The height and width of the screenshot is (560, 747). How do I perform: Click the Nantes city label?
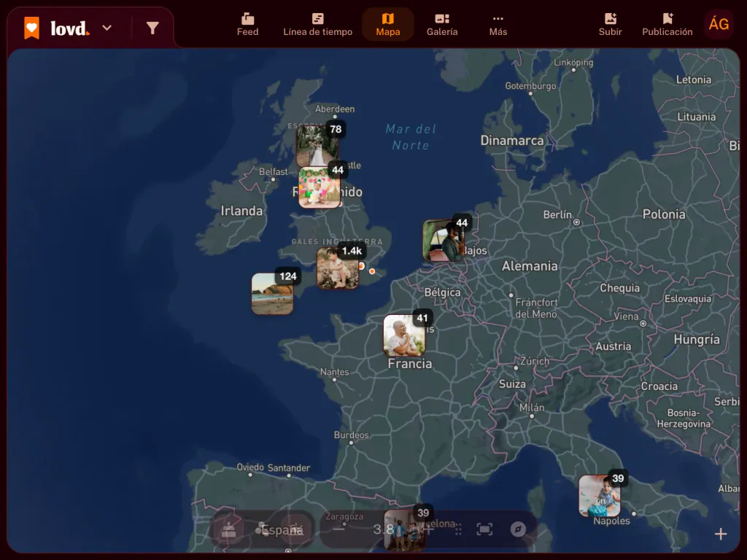[334, 372]
